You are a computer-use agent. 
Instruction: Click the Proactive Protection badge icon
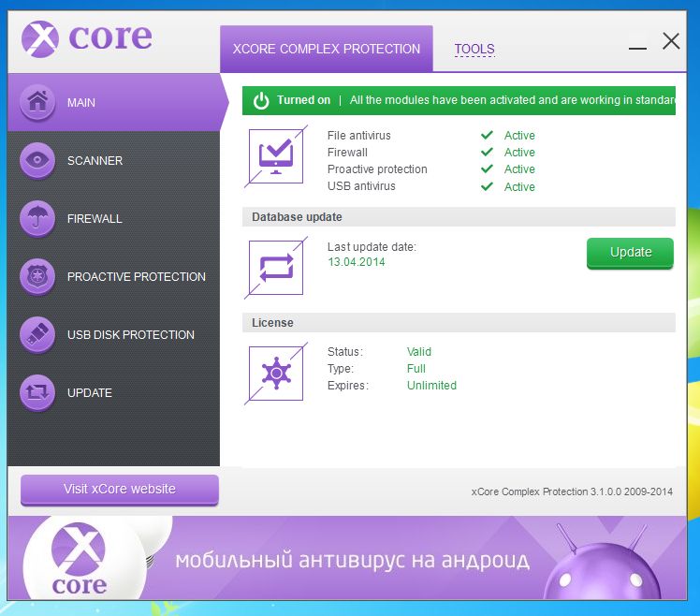coord(37,276)
